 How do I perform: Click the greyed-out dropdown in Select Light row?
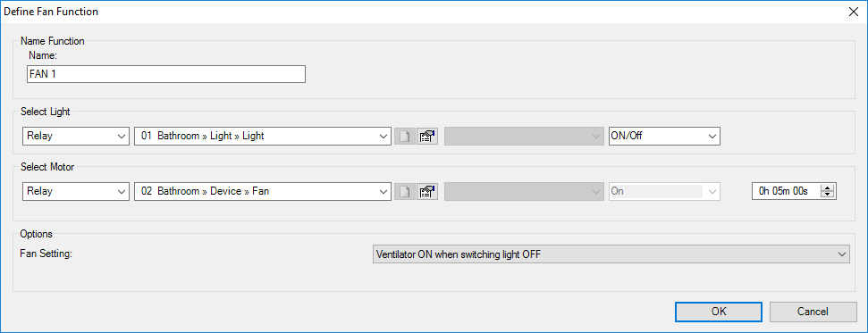[524, 136]
